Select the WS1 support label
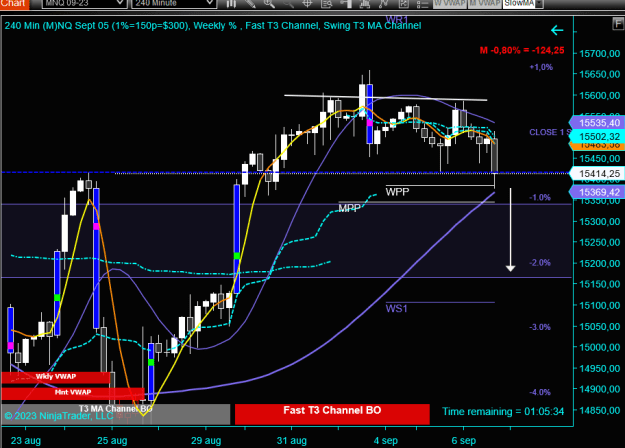This screenshot has height=448, width=625. point(396,308)
